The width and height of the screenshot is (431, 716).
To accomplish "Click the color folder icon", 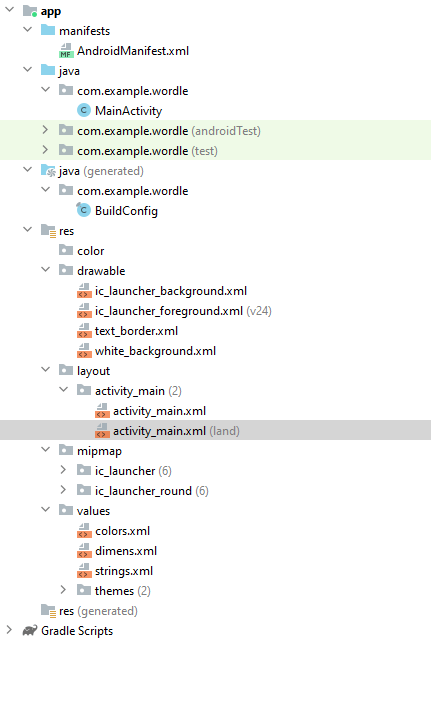I will click(x=66, y=250).
